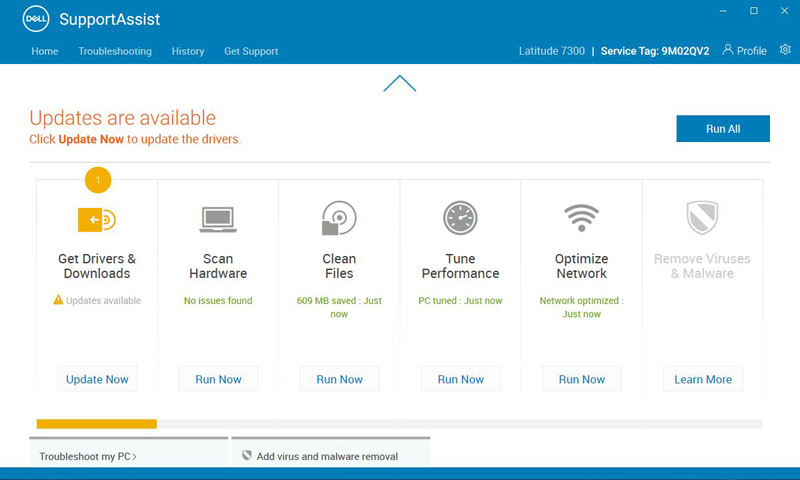Run Now for Tune Performance
Screen dimensions: 800x480
pos(461,379)
